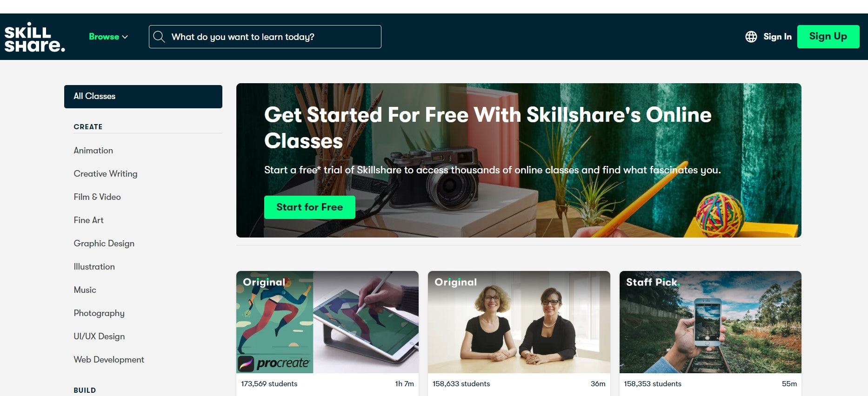Go to the Film & Video category
Screen dimensions: 868x396
click(97, 197)
